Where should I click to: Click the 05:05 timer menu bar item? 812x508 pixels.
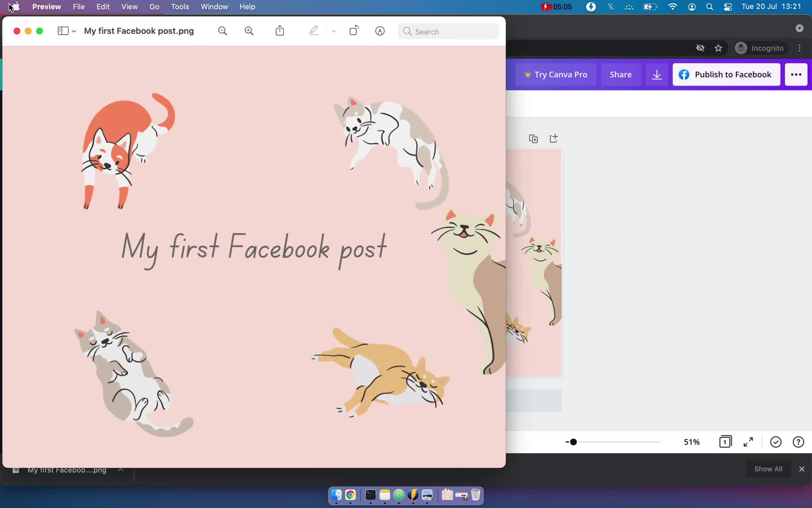point(557,7)
